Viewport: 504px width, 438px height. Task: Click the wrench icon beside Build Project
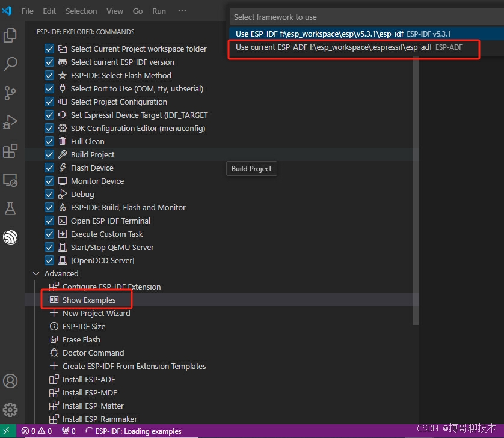pyautogui.click(x=63, y=154)
